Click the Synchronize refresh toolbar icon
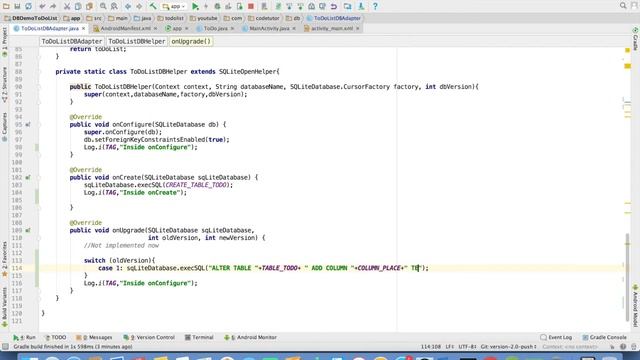This screenshot has height=360, width=640. [x=28, y=6]
